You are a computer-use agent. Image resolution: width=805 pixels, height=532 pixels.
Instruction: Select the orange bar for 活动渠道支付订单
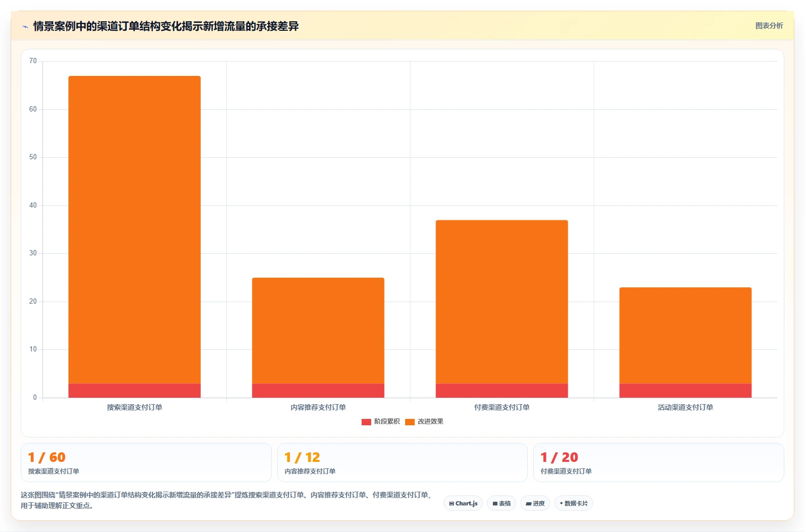coord(686,336)
